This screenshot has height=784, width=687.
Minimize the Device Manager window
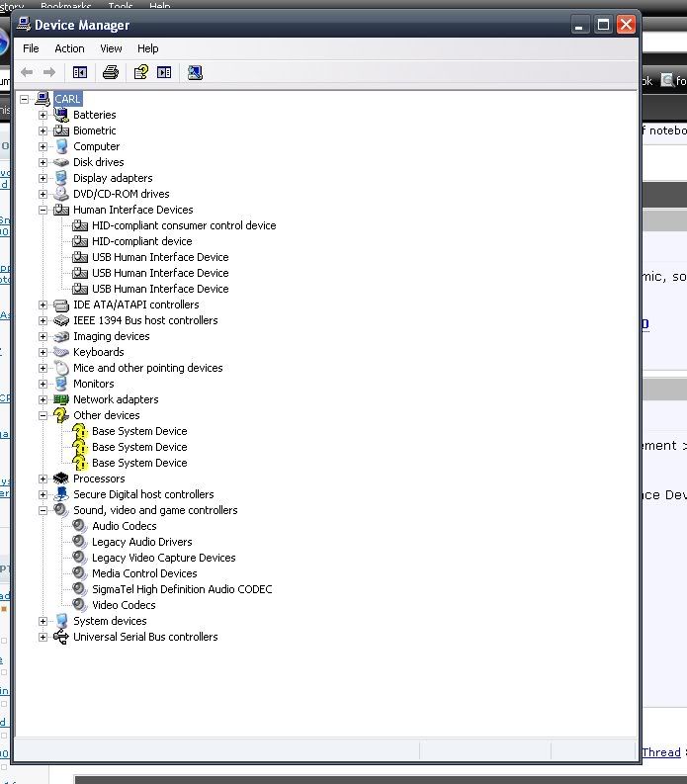(x=579, y=25)
